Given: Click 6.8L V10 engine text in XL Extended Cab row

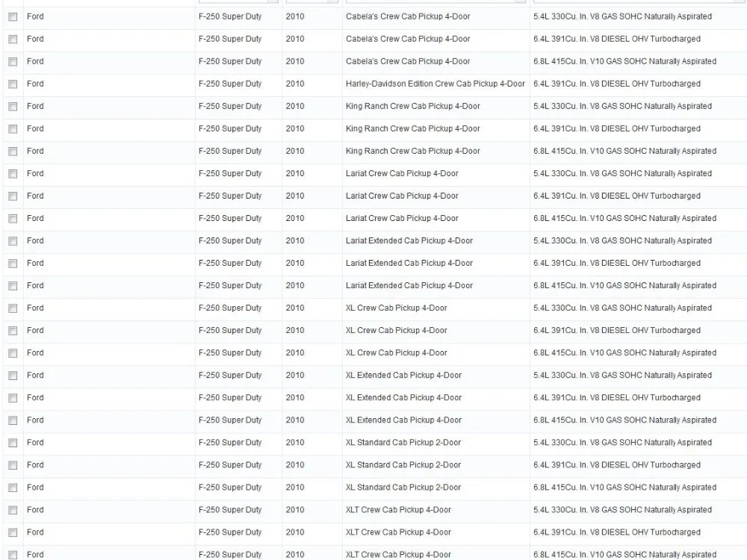Looking at the screenshot, I should [625, 420].
